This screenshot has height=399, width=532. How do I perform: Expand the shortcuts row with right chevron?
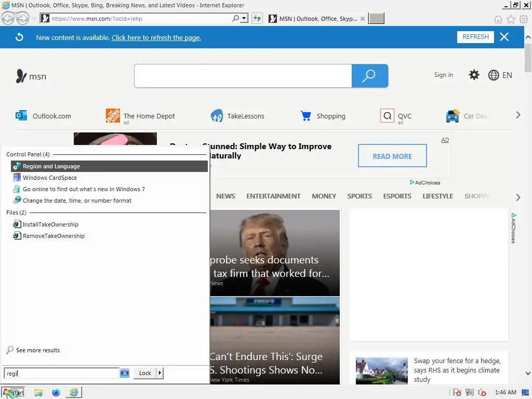[518, 115]
